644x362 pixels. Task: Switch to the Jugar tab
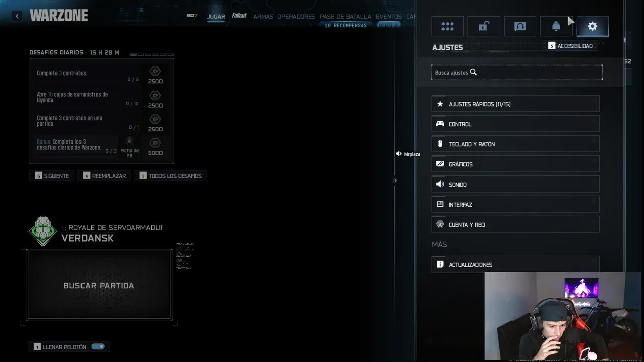click(216, 17)
